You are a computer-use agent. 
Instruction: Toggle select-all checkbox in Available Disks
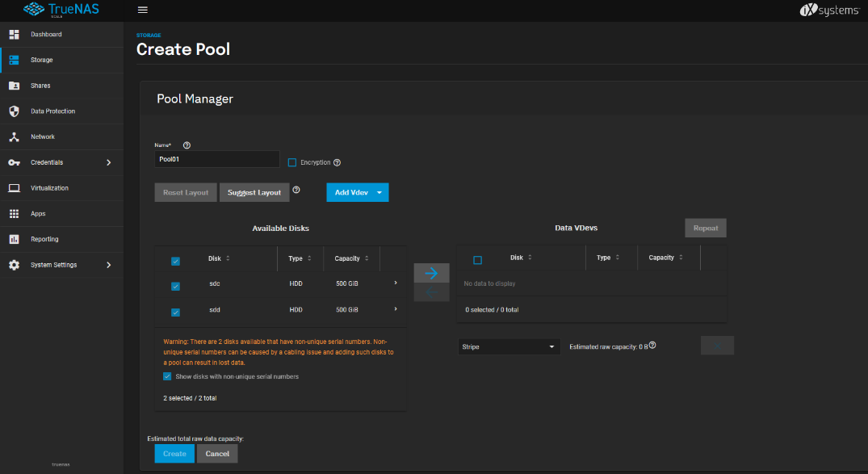(175, 262)
